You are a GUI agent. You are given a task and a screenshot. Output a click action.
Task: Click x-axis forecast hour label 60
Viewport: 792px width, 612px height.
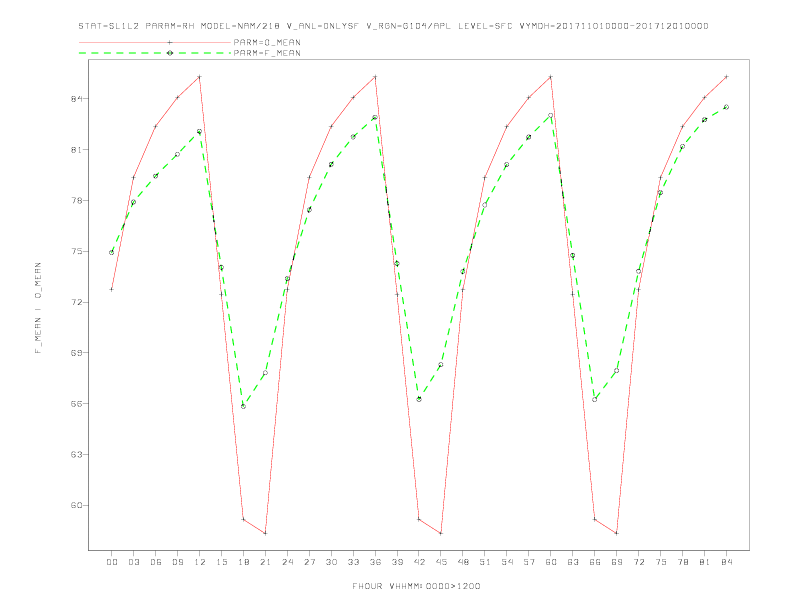(x=551, y=562)
